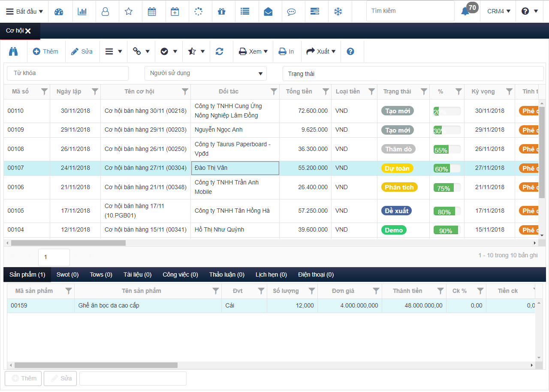Open filter for Tổng tiền column
Image resolution: width=549 pixels, height=392 pixels.
click(326, 91)
